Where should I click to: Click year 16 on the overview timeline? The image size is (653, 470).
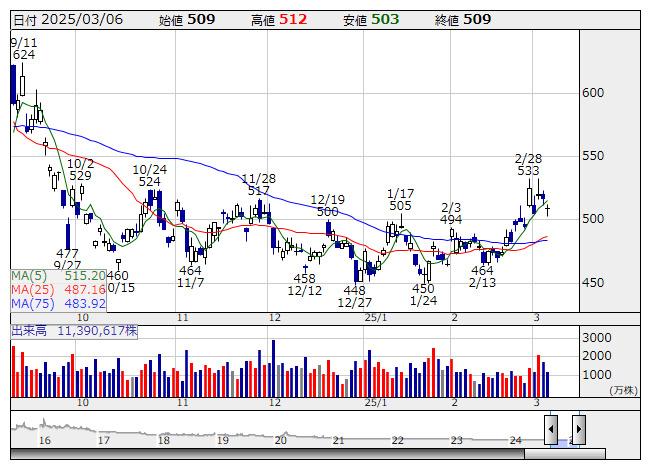pyautogui.click(x=45, y=440)
